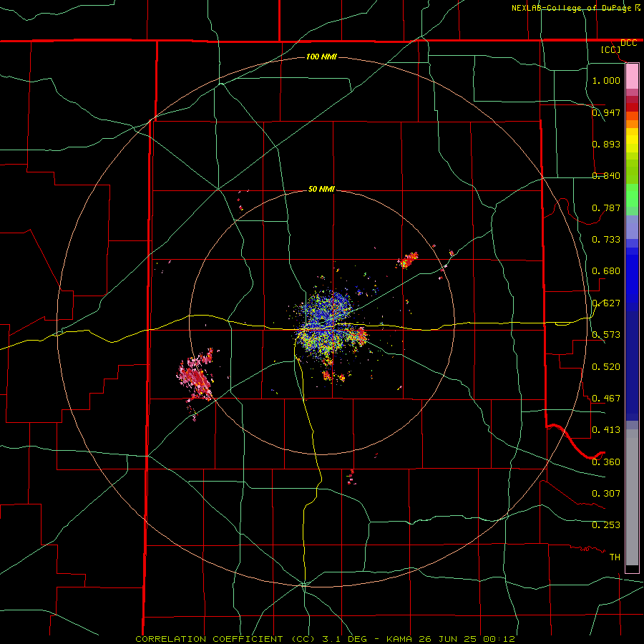The width and height of the screenshot is (644, 644).
Task: Click the small pink echo south of 50 NMI ring
Action: (x=351, y=477)
